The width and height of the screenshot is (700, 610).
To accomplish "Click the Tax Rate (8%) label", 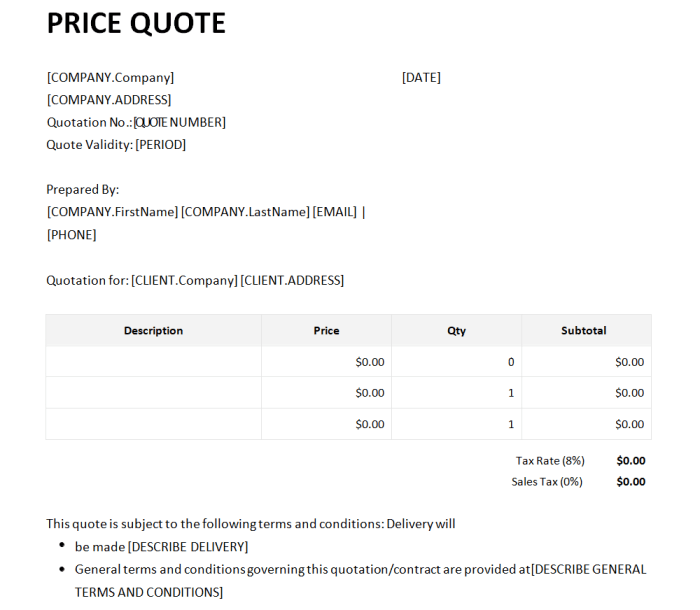I will coord(550,461).
